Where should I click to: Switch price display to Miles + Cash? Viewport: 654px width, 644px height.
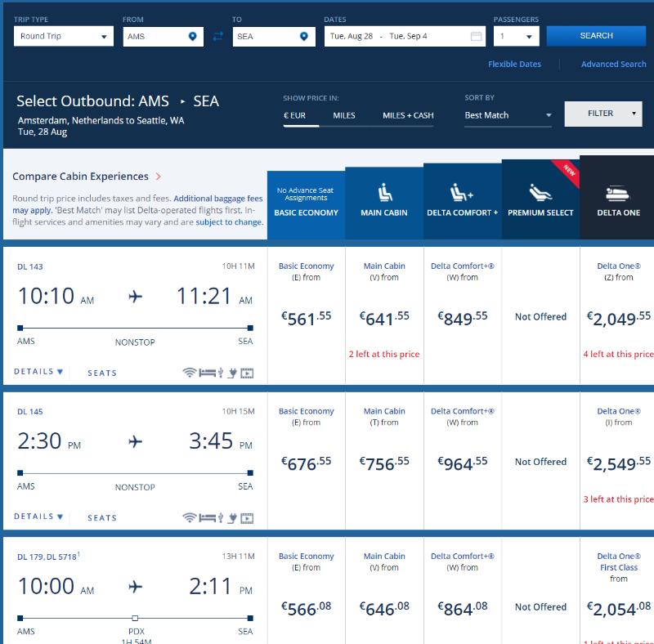pos(408,115)
